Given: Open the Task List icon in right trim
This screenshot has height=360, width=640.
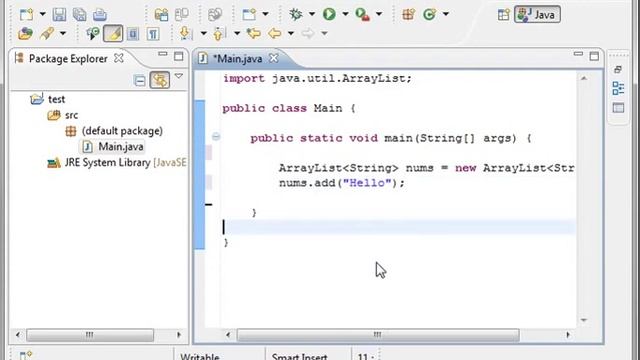Looking at the screenshot, I should pos(618,108).
